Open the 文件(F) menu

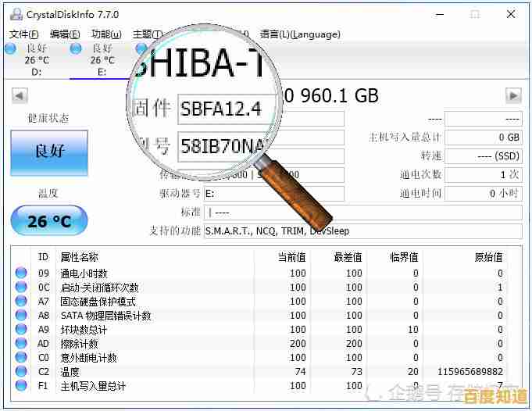point(23,34)
